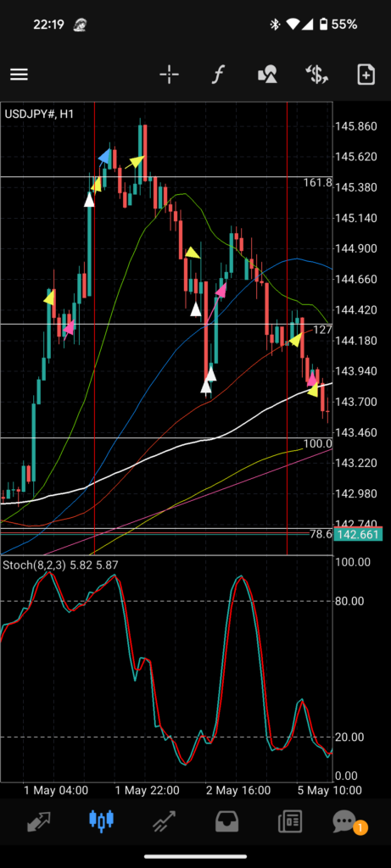Tap the 80.00 stochastic level label
The height and width of the screenshot is (868, 391).
point(349,601)
